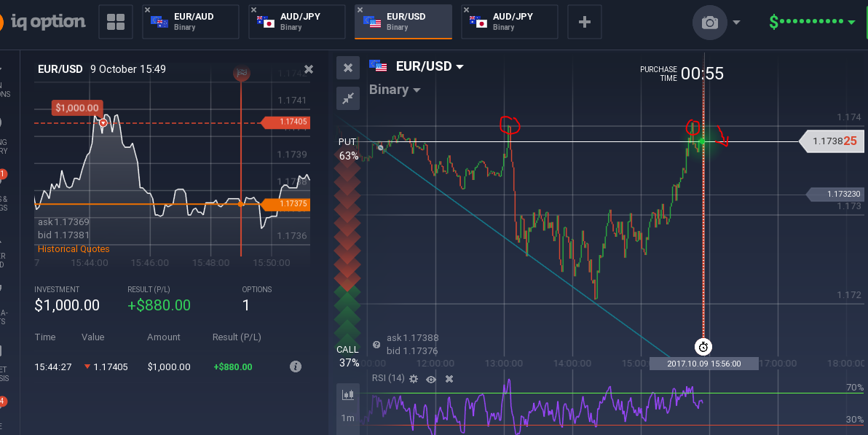Open RSI (14) indicator settings gear
The width and height of the screenshot is (868, 435).
coord(414,379)
